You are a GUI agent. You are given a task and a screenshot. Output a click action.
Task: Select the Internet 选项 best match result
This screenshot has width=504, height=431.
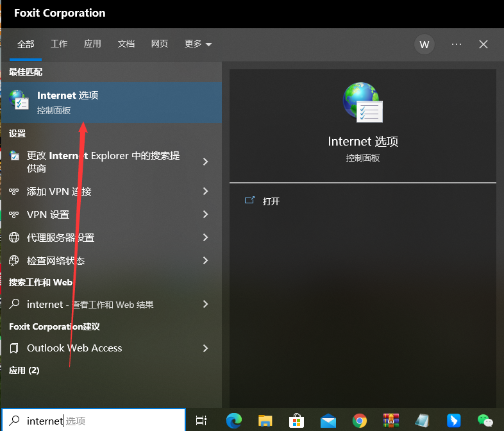[x=112, y=103]
